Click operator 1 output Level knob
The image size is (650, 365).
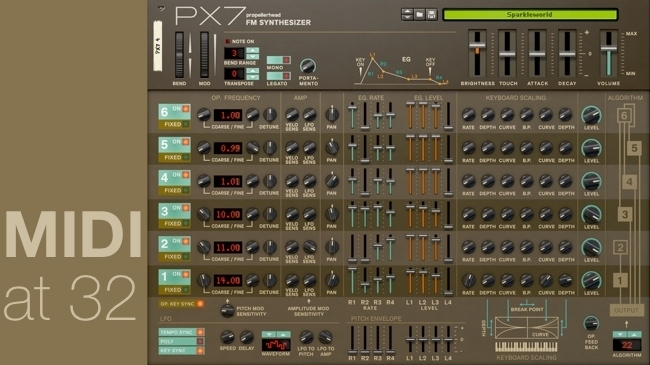click(x=591, y=280)
